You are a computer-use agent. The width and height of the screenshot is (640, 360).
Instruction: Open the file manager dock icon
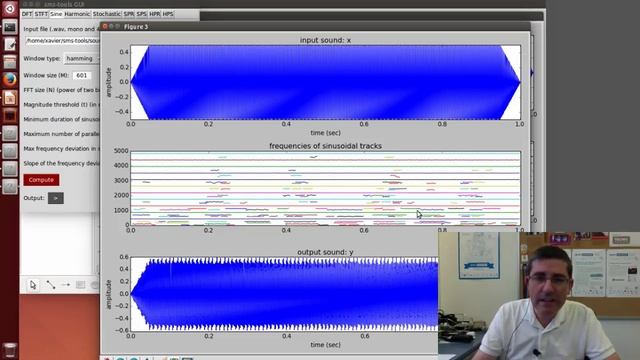click(x=9, y=62)
